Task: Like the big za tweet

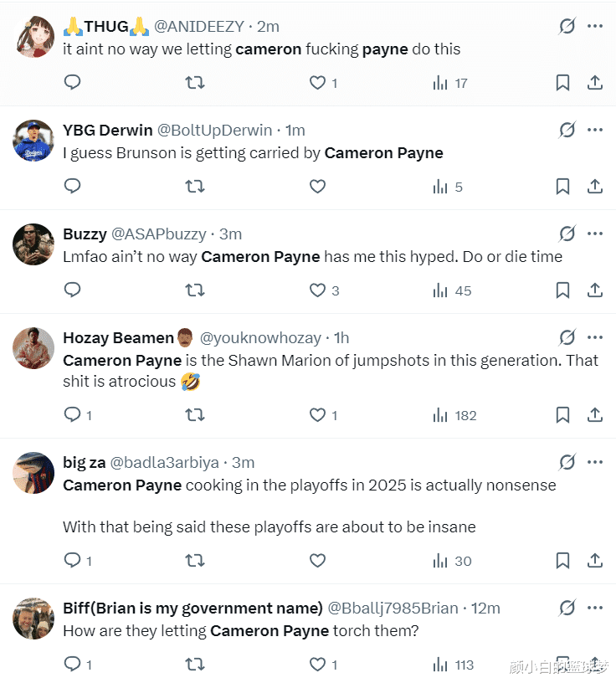Action: point(317,561)
